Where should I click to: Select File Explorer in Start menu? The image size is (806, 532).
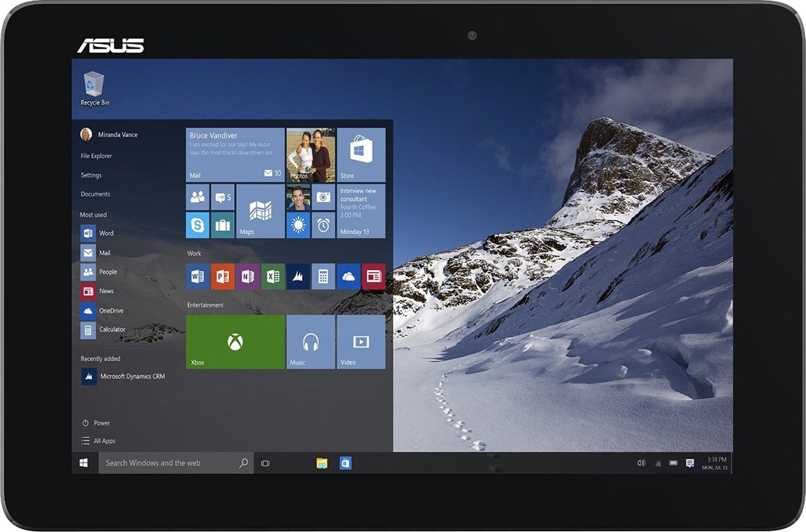pyautogui.click(x=96, y=156)
